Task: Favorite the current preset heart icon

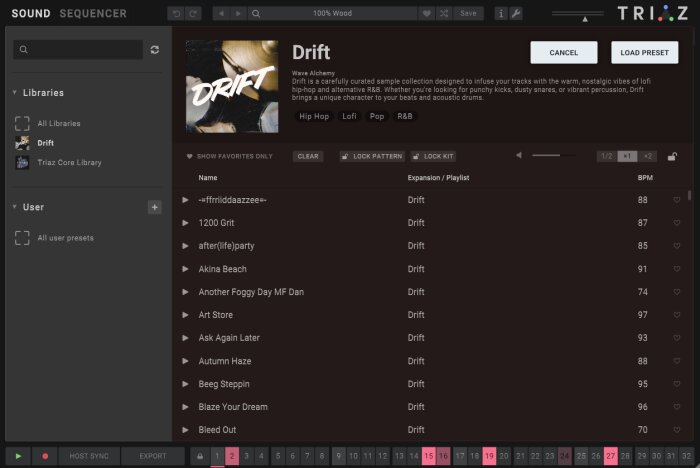Action: tap(427, 13)
